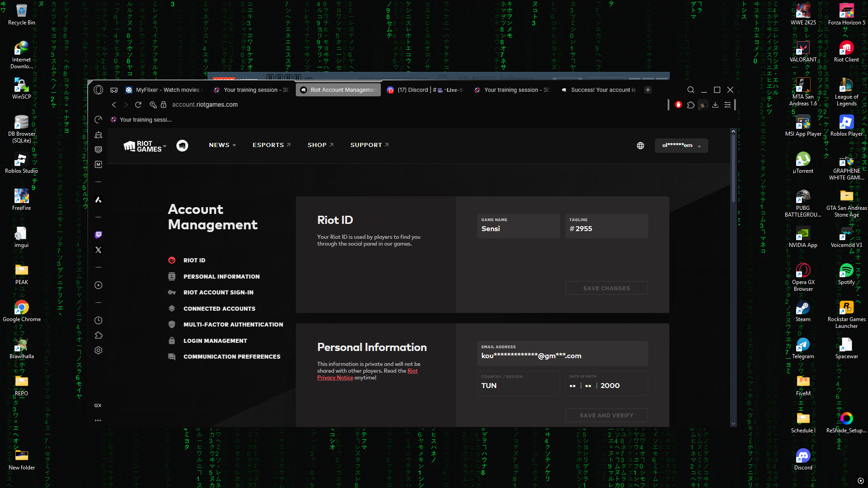Open the extensions puzzle icon
Image resolution: width=868 pixels, height=488 pixels.
pos(691,104)
